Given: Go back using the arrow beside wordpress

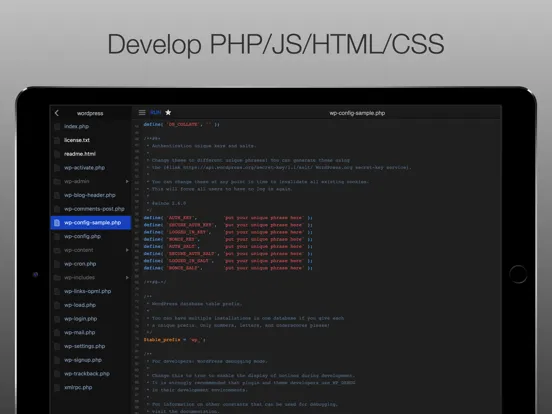Looking at the screenshot, I should (x=57, y=113).
